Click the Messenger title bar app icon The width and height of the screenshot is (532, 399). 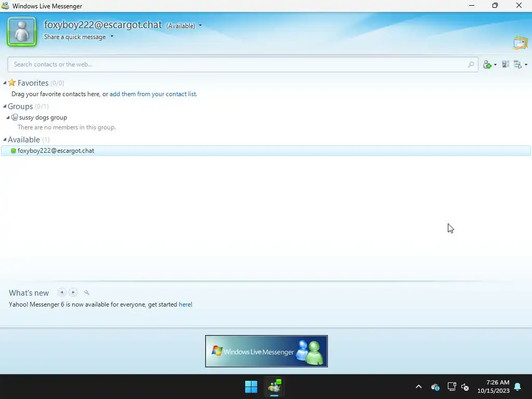[5, 6]
